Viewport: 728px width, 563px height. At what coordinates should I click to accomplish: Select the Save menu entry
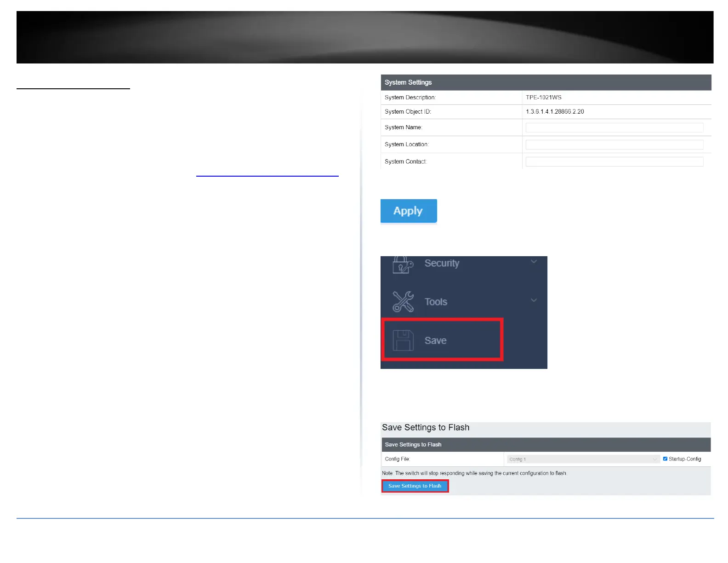(442, 339)
